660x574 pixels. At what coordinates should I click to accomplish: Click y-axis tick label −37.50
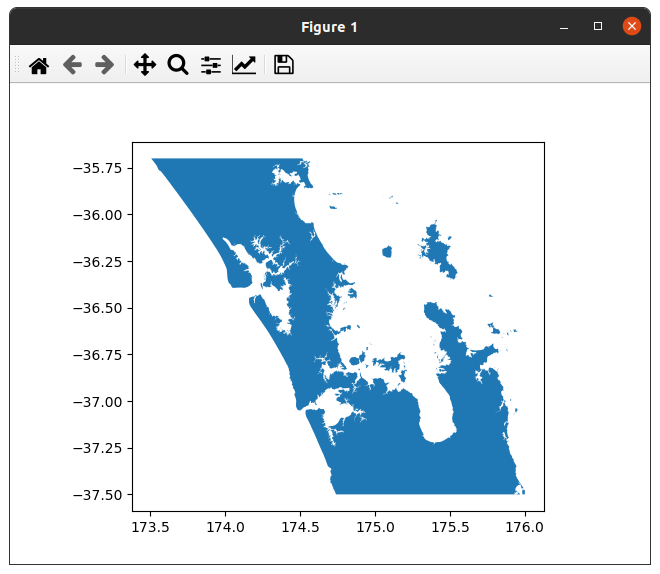[x=97, y=495]
